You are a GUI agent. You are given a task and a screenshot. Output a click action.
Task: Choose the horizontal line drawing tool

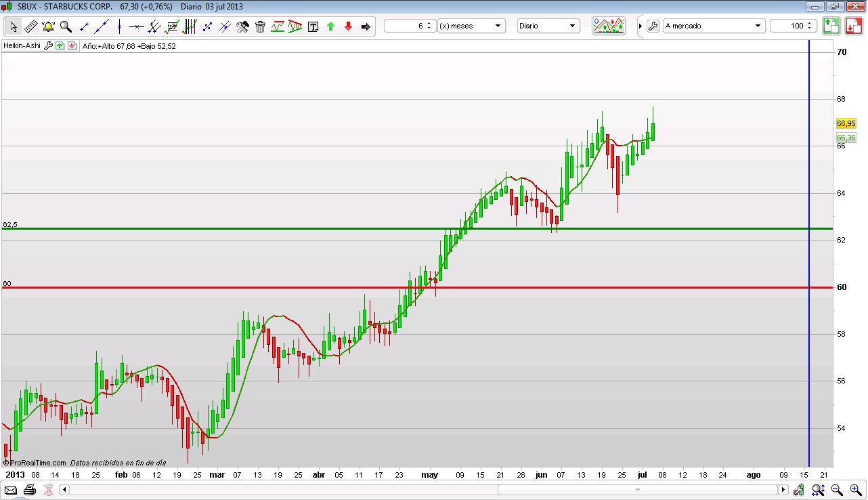(137, 26)
